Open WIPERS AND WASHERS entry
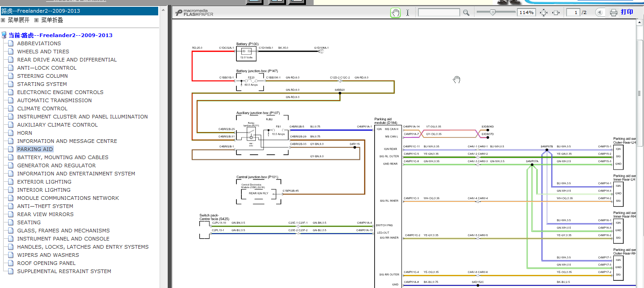This screenshot has height=288, width=644. 48,255
